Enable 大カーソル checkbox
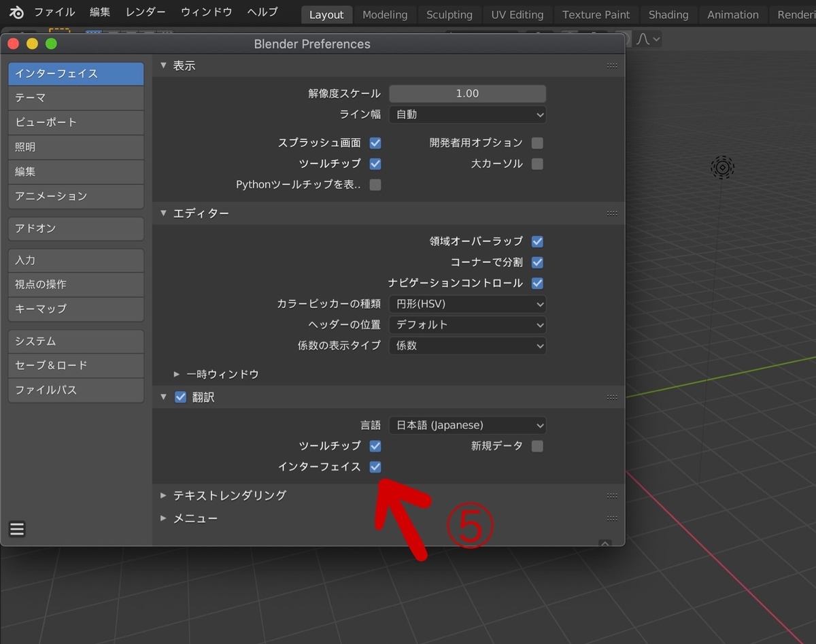The height and width of the screenshot is (644, 816). [x=537, y=164]
